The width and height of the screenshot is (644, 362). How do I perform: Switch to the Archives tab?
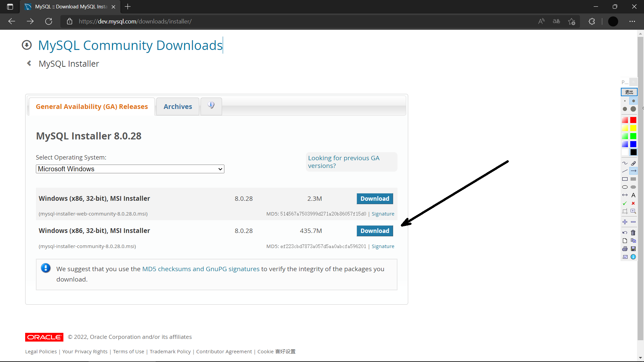click(177, 106)
